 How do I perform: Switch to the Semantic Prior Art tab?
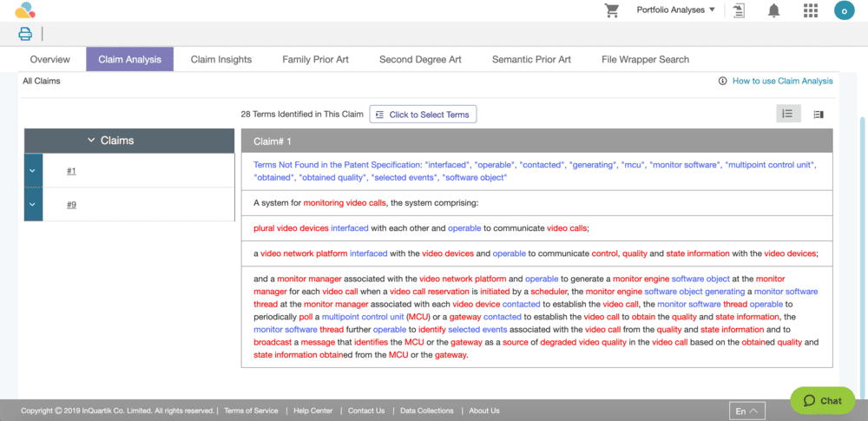(531, 59)
